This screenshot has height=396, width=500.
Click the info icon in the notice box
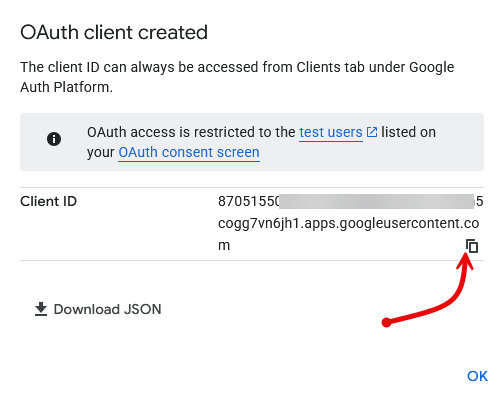click(x=54, y=139)
